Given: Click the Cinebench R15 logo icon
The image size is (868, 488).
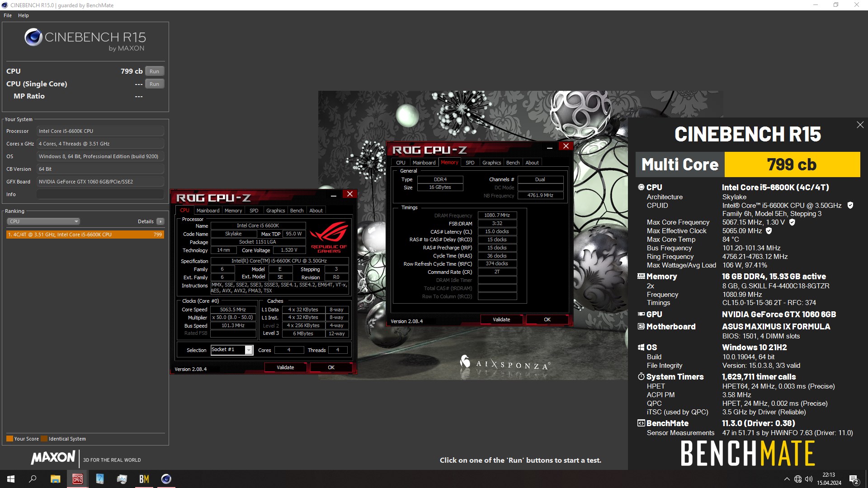Looking at the screenshot, I should coord(33,37).
